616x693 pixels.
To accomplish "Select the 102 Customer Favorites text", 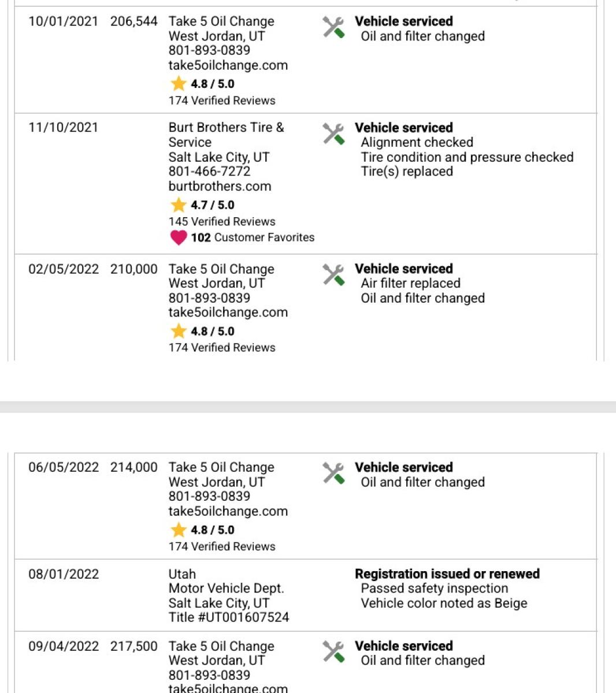I will [x=253, y=237].
